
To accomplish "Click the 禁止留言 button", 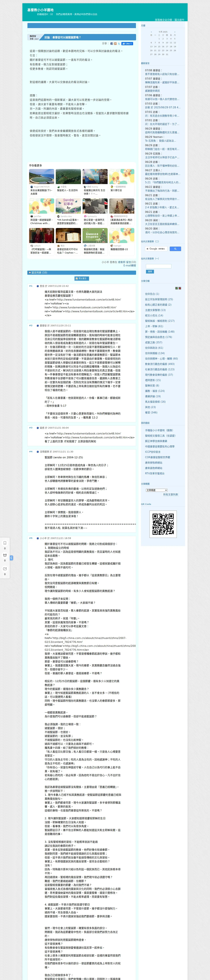I will pyautogui.click(x=82, y=278).
